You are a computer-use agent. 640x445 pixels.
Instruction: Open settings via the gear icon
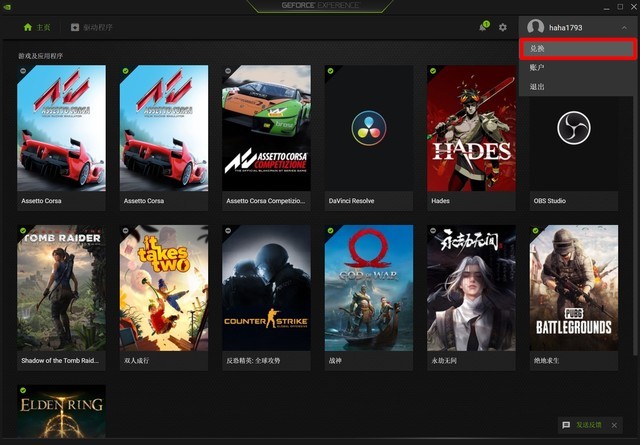coord(503,27)
